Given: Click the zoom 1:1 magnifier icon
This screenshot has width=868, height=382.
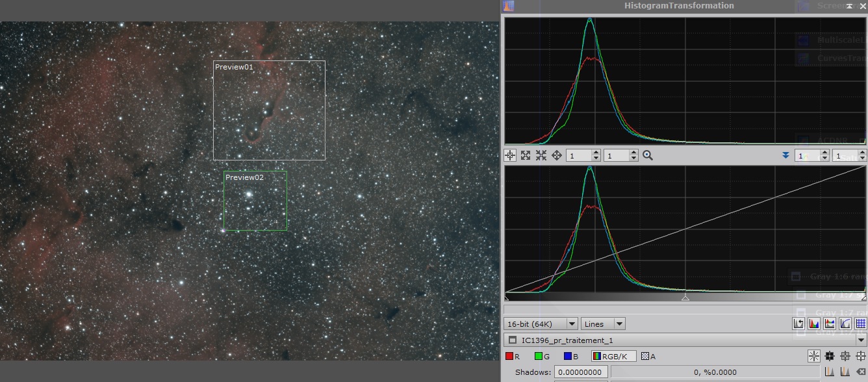Looking at the screenshot, I should [x=647, y=155].
